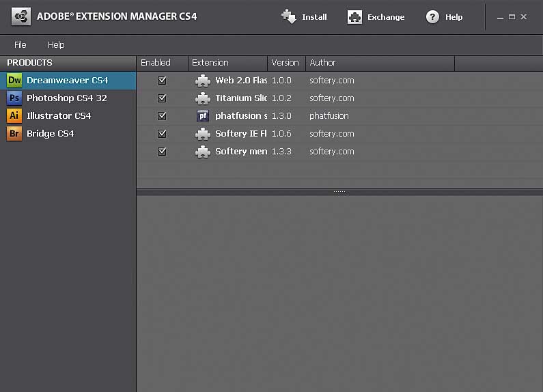Click version 1.0.6 cell

click(x=281, y=133)
